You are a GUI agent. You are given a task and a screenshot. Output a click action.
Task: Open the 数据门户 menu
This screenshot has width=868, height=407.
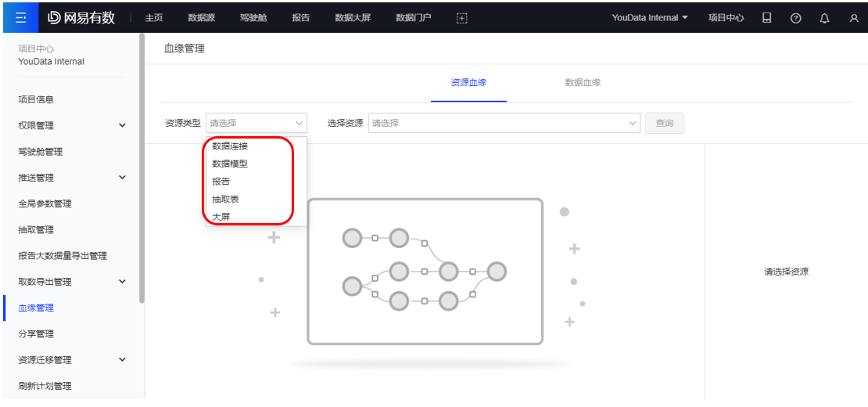414,18
